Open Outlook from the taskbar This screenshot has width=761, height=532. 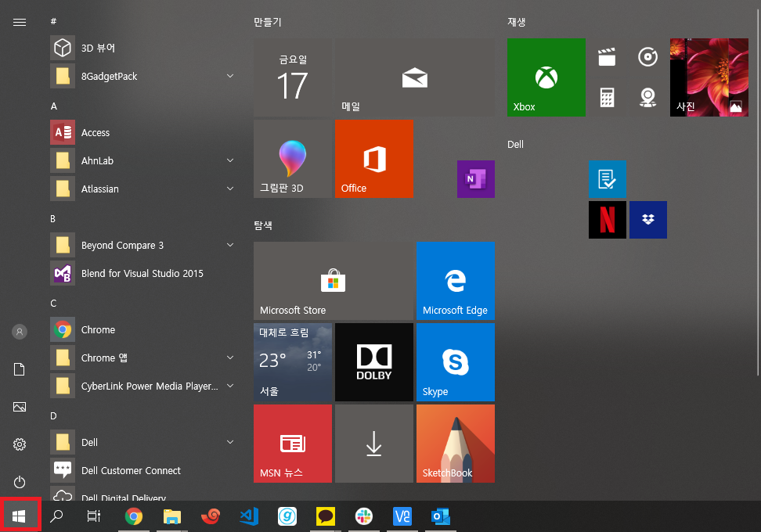point(441,516)
